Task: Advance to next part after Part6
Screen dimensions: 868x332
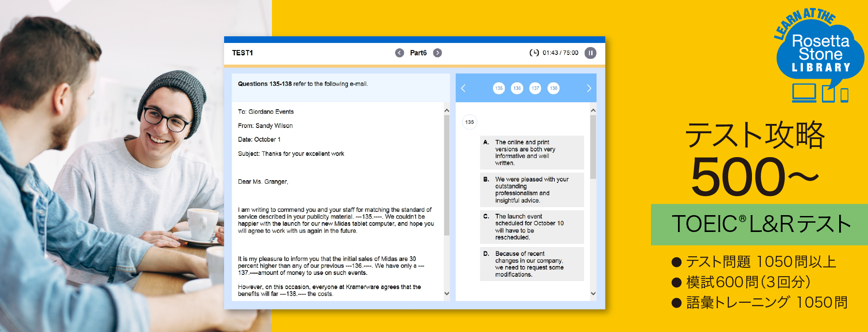Action: click(438, 53)
